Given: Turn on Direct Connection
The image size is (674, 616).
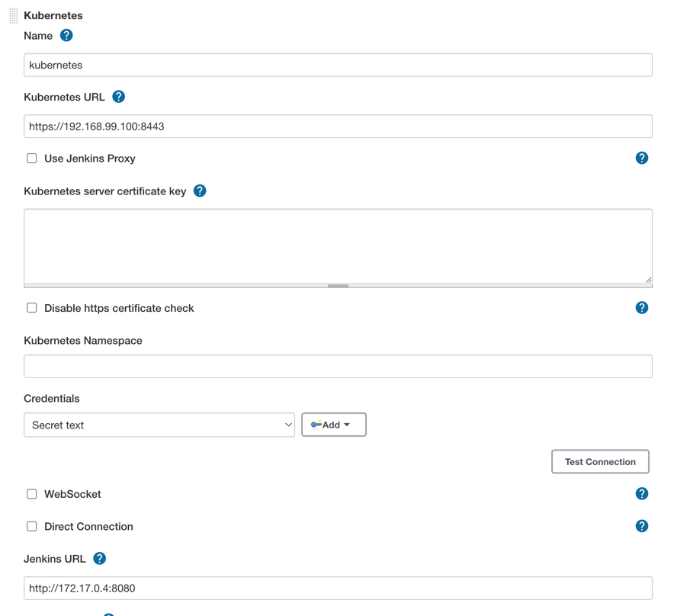Looking at the screenshot, I should [x=31, y=526].
